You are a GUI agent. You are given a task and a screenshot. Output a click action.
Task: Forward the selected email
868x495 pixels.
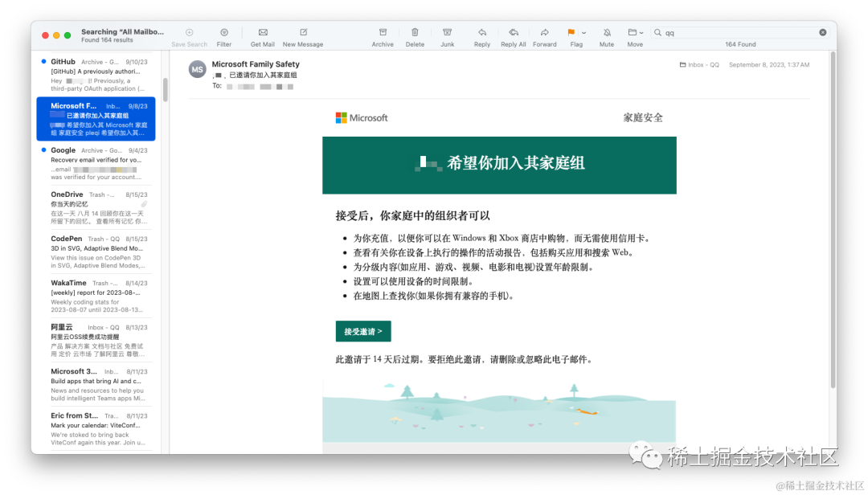(x=545, y=33)
